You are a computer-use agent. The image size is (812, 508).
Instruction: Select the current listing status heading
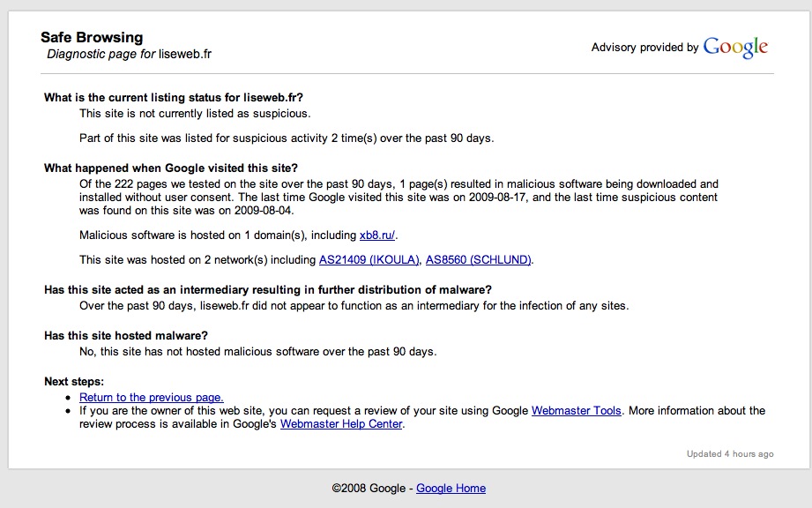[179, 97]
